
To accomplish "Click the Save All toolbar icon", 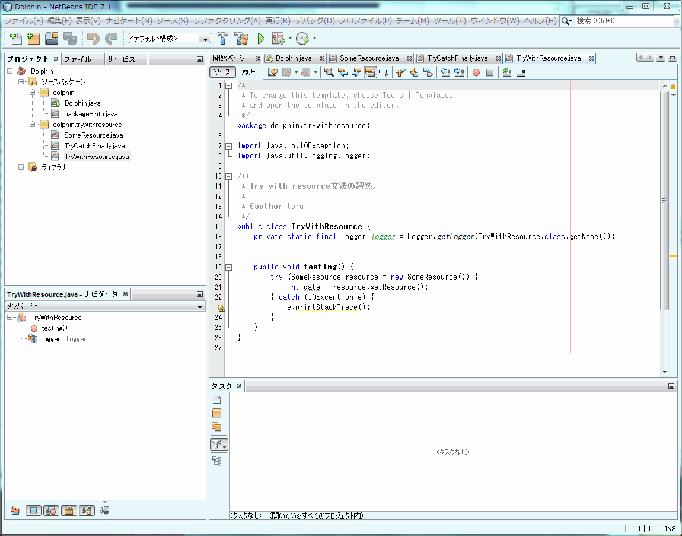I will (69, 39).
